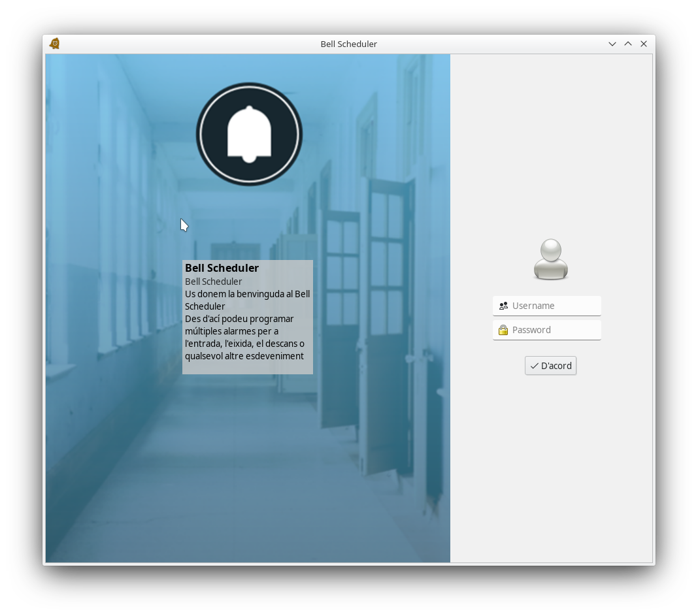The height and width of the screenshot is (616, 698).
Task: Click the Bell Scheduler title bar app icon
Action: (55, 44)
